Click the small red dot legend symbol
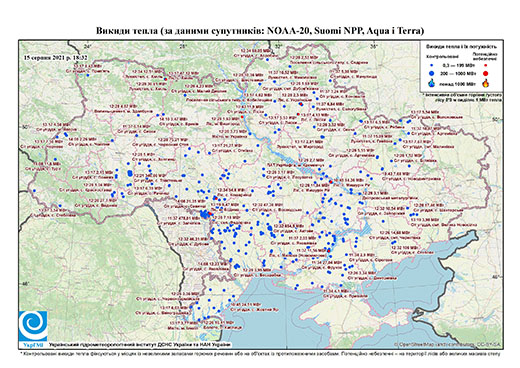 (485, 66)
